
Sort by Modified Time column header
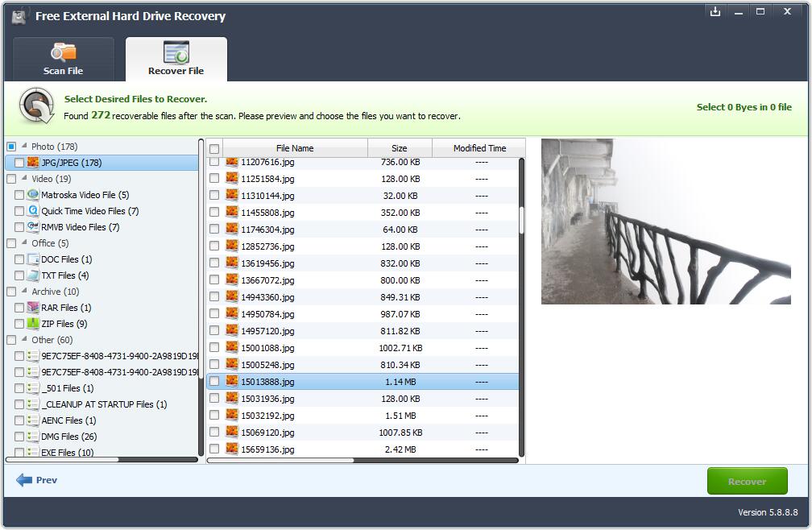[479, 148]
